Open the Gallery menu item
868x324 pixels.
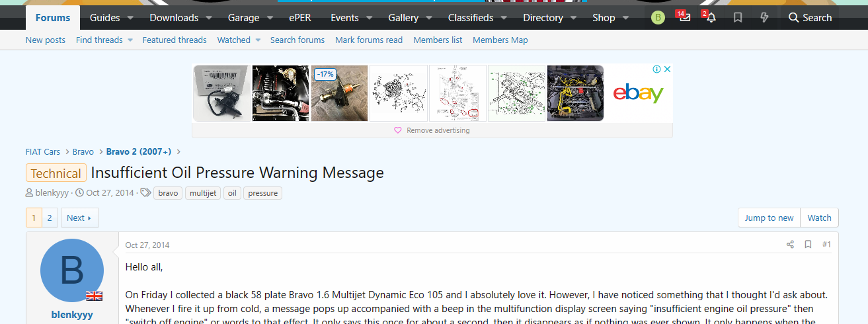[403, 18]
